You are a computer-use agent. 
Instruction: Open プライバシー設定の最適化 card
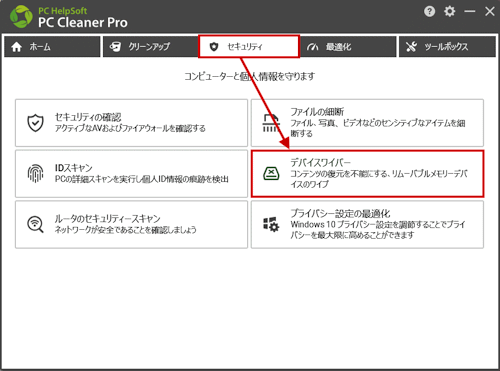(x=367, y=224)
